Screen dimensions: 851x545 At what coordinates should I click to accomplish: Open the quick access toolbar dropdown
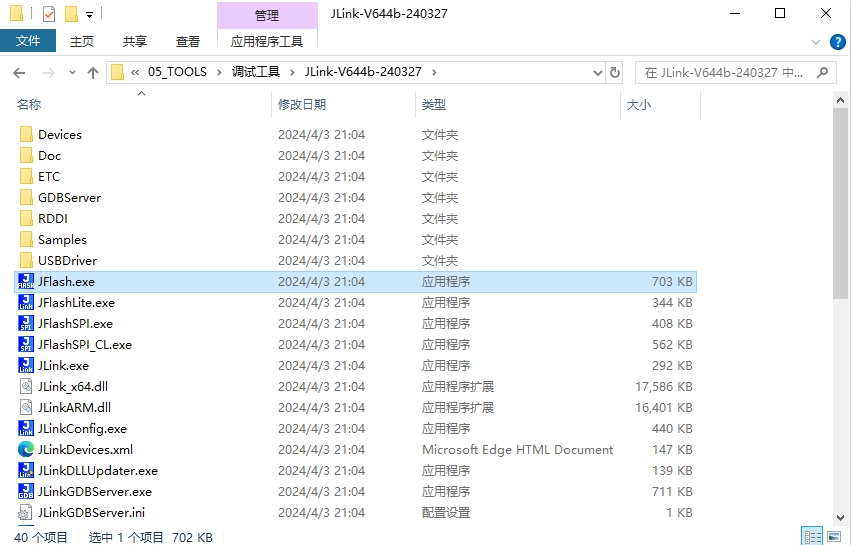[90, 15]
